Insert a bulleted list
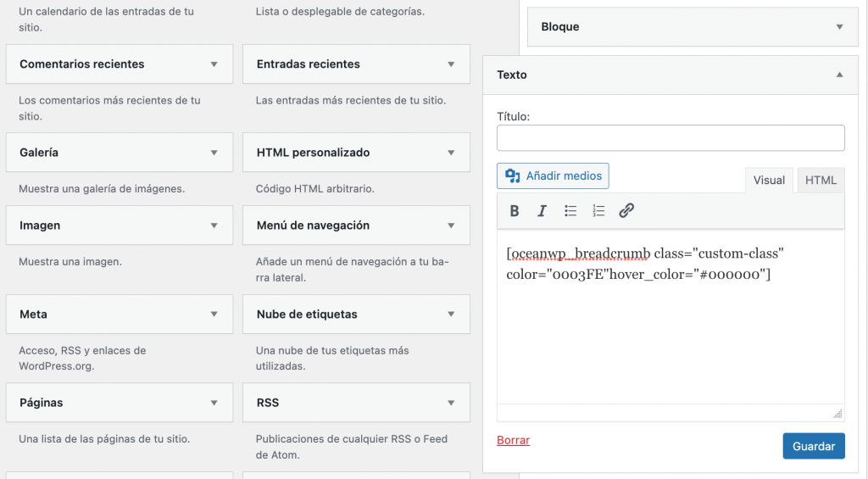The image size is (868, 479). 570,211
